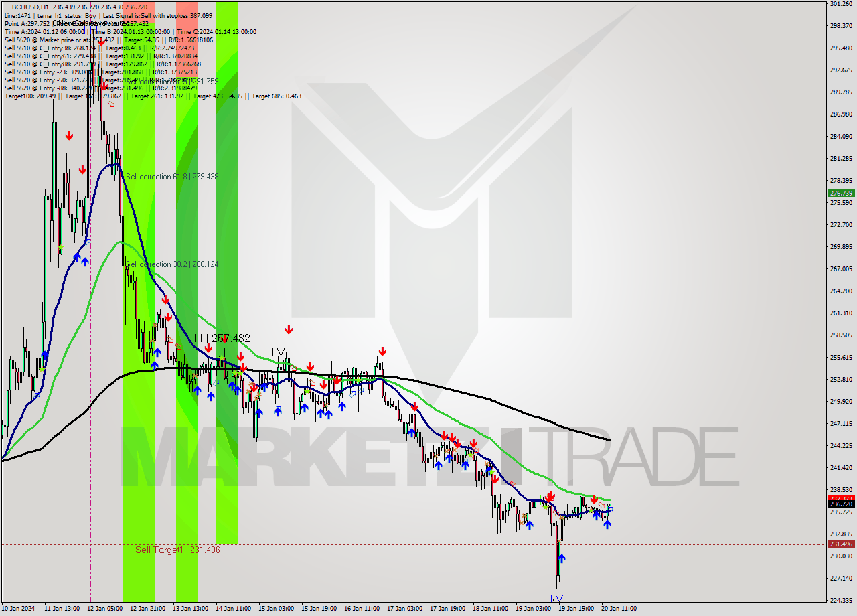857x616 pixels.
Task: Click the red 231.496 price tag on axis
Action: pos(841,544)
